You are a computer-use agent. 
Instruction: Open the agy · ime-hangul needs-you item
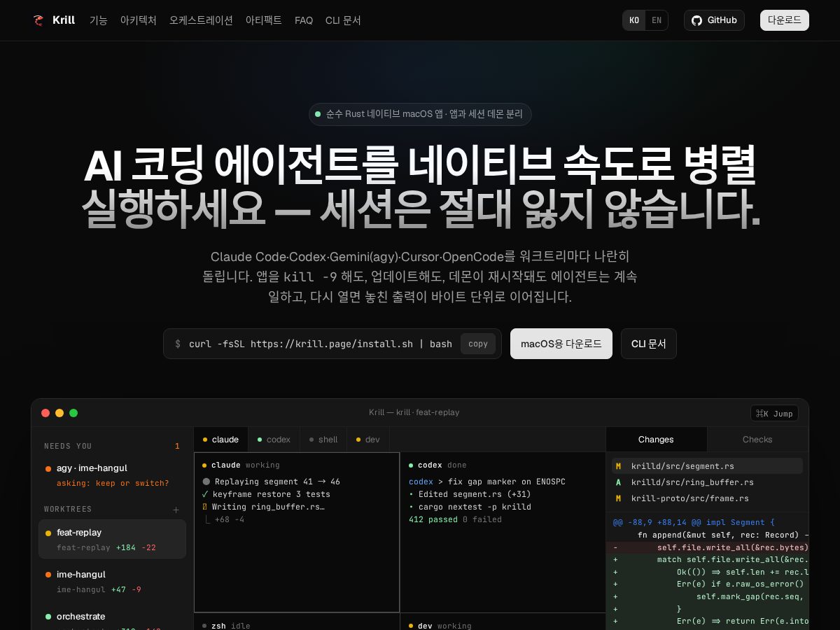112,475
